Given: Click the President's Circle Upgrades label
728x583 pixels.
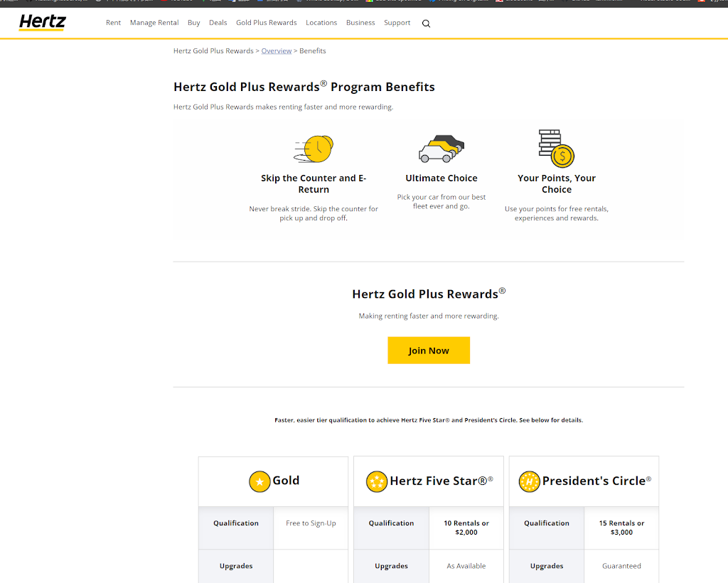Looking at the screenshot, I should 547,566.
